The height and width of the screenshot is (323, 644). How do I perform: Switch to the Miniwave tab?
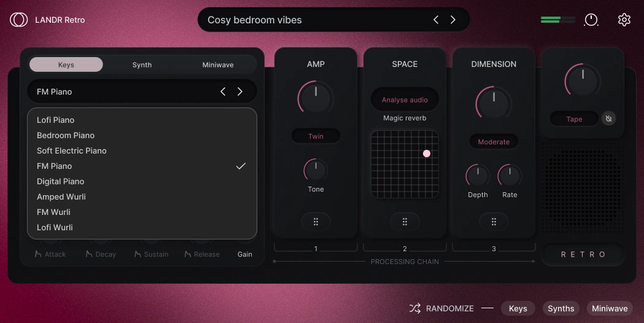coord(218,64)
